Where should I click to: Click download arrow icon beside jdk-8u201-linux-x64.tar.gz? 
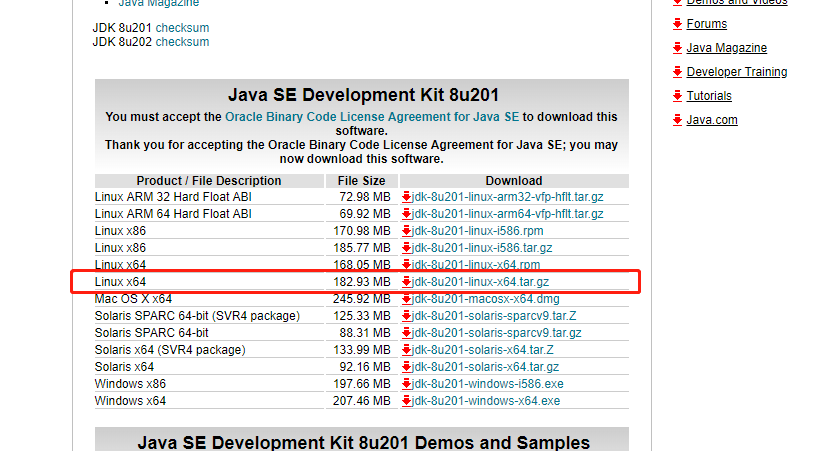point(407,282)
